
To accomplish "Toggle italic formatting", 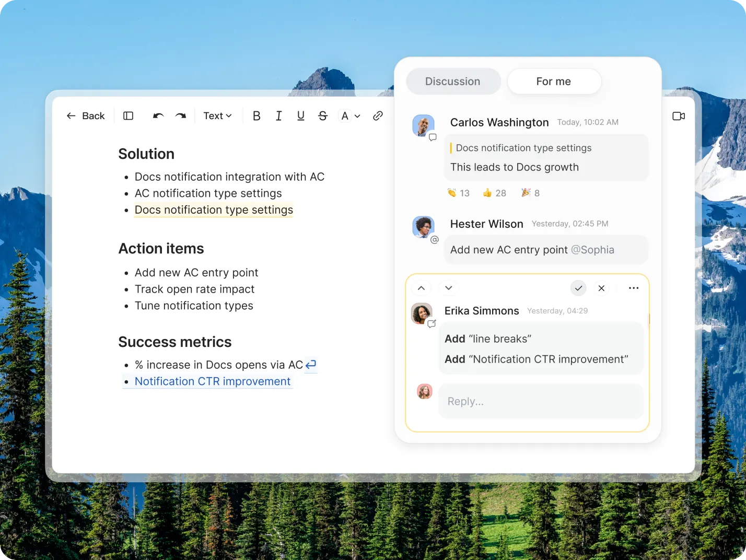I will [278, 116].
